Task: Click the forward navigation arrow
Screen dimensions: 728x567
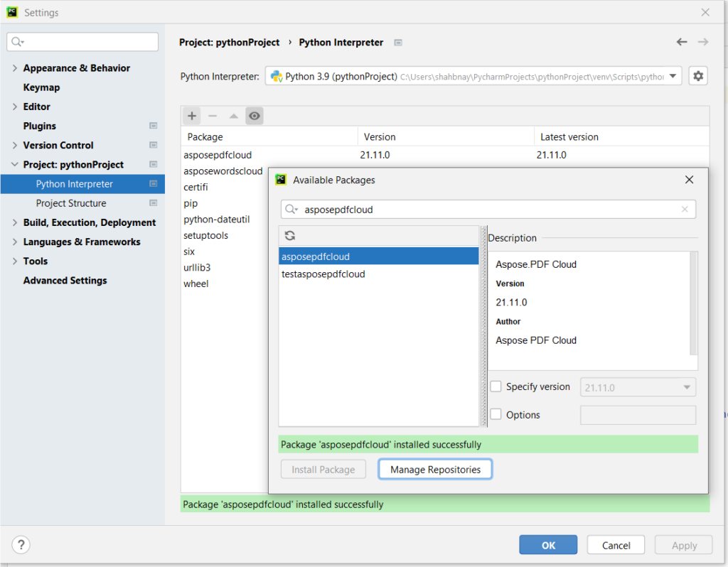Action: [702, 42]
